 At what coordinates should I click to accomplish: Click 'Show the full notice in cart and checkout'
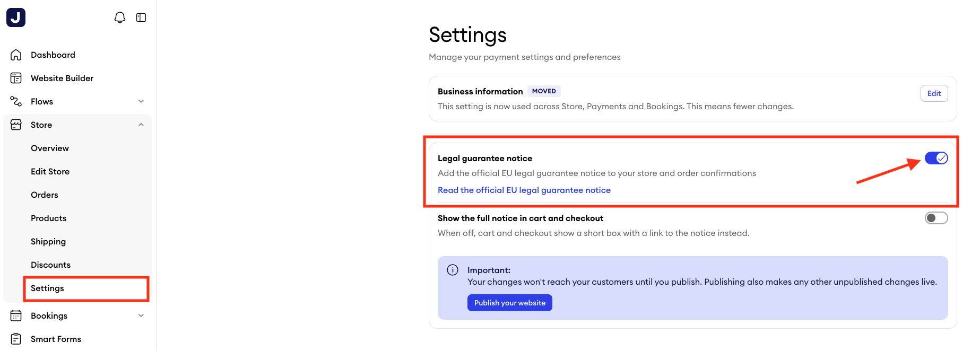[521, 218]
